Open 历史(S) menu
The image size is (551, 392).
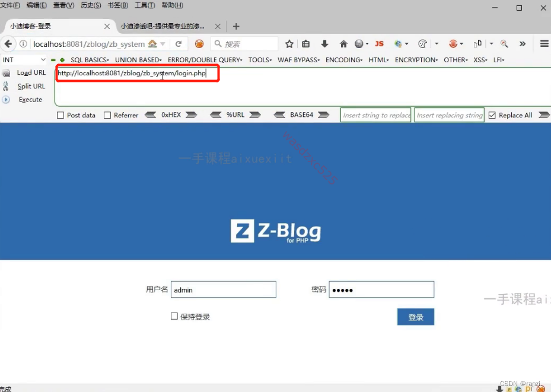91,5
